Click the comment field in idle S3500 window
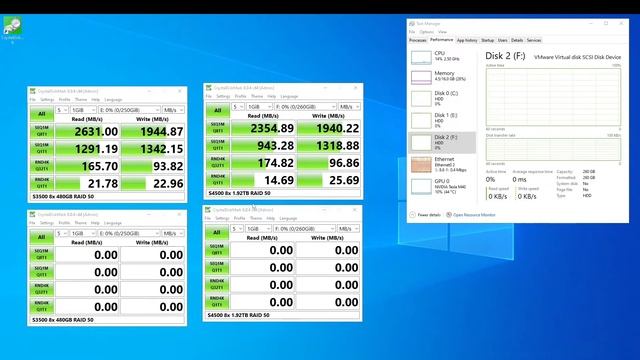Image resolution: width=640 pixels, height=360 pixels. point(107,320)
